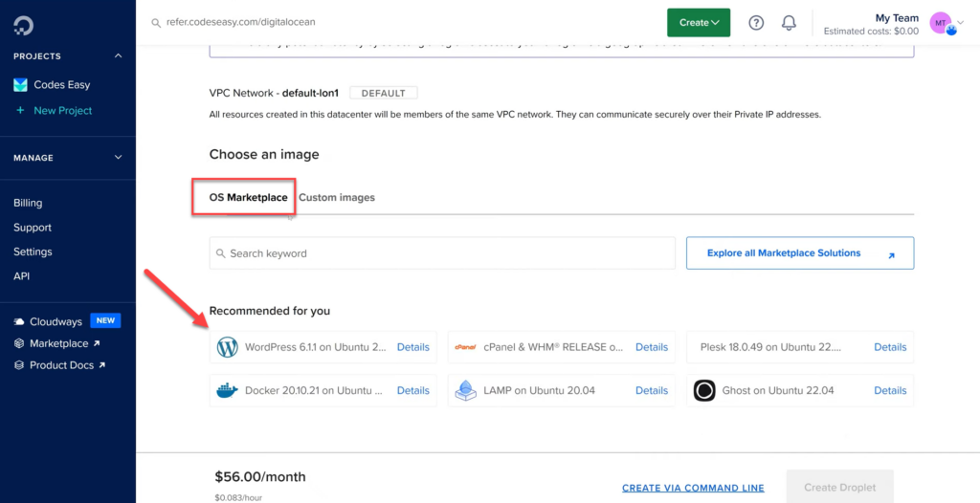Open the Billing page
980x503 pixels.
point(28,203)
